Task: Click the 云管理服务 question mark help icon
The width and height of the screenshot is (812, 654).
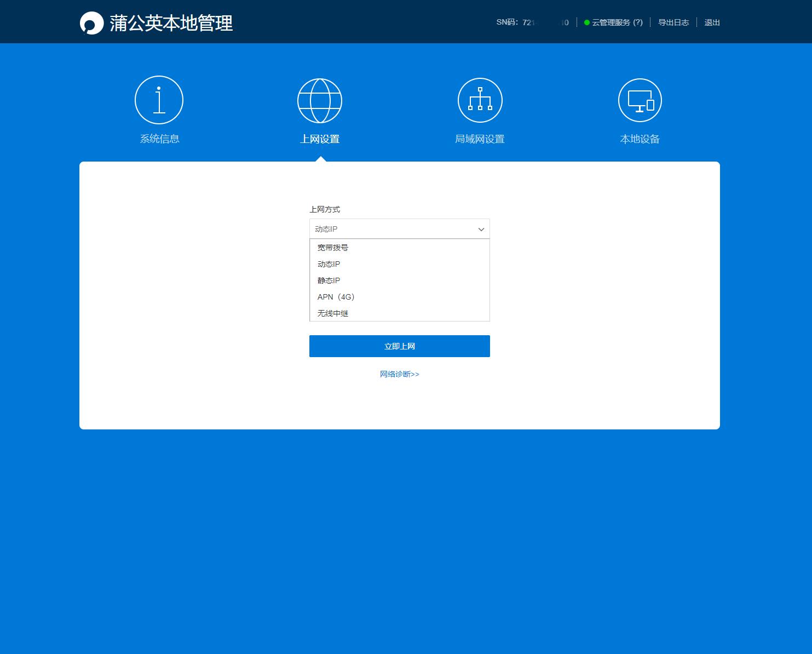Action: [638, 23]
